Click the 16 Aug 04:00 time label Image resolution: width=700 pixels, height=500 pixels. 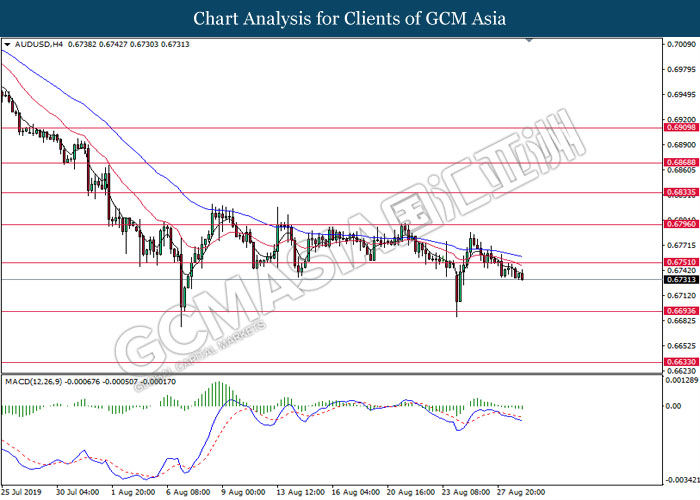click(x=356, y=492)
